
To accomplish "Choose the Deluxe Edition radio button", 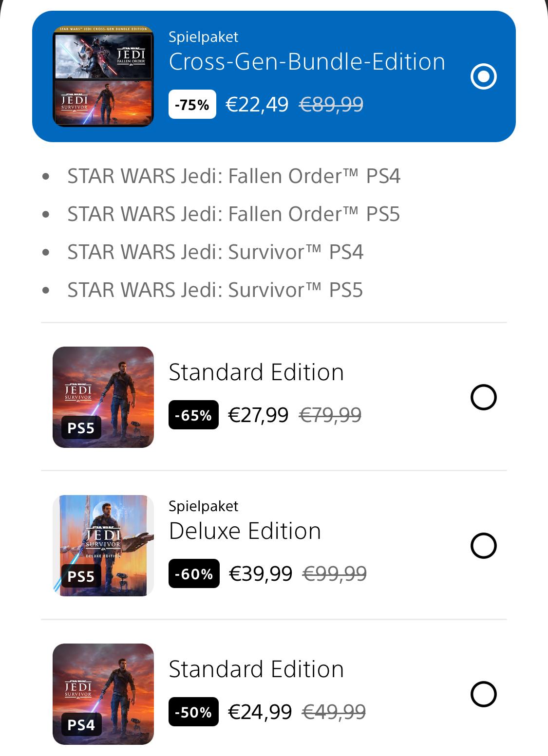I will 483,546.
